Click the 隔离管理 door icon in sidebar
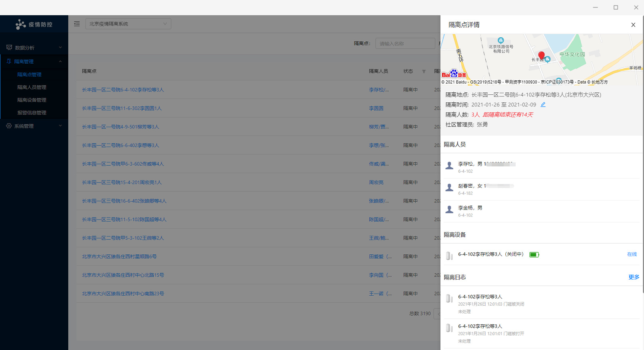The image size is (644, 350). click(9, 62)
